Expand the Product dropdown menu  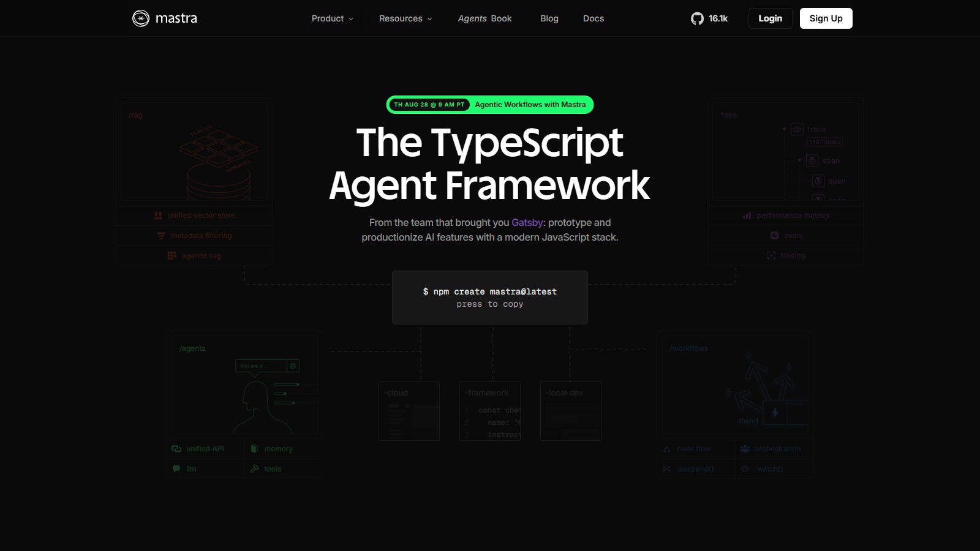coord(332,18)
